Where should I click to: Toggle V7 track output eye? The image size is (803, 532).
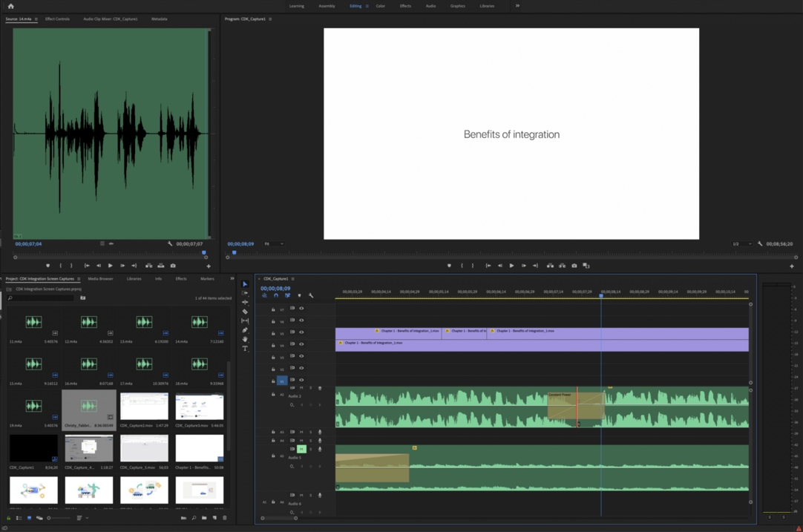(x=301, y=308)
